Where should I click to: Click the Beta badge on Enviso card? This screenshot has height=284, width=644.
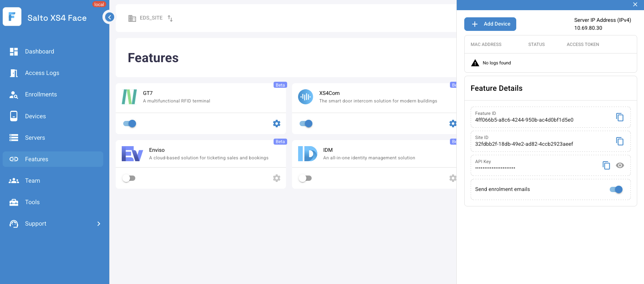280,142
